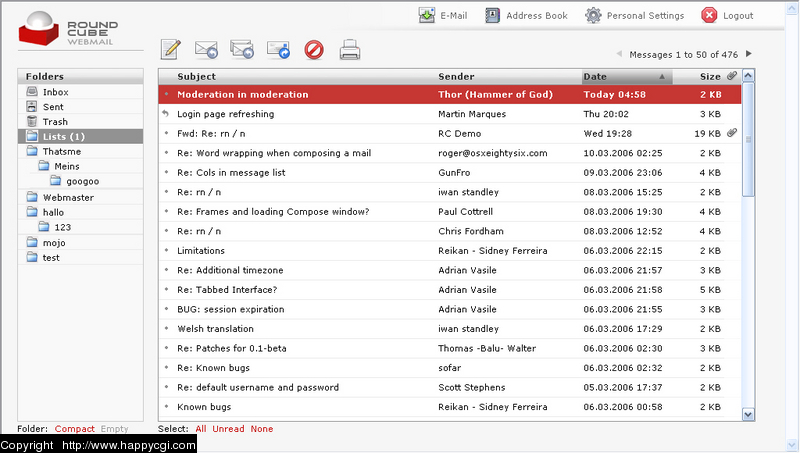This screenshot has width=800, height=453.
Task: Go to next page of messages arrow
Action: pyautogui.click(x=748, y=54)
